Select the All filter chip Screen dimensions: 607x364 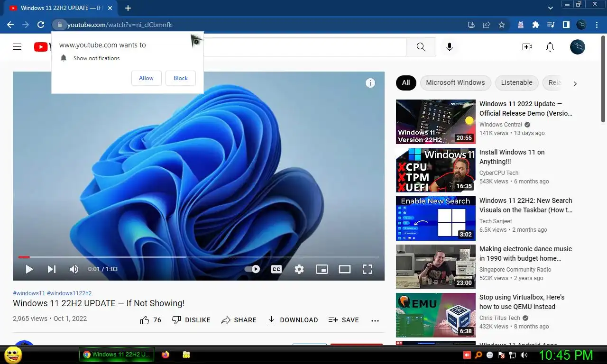[406, 82]
